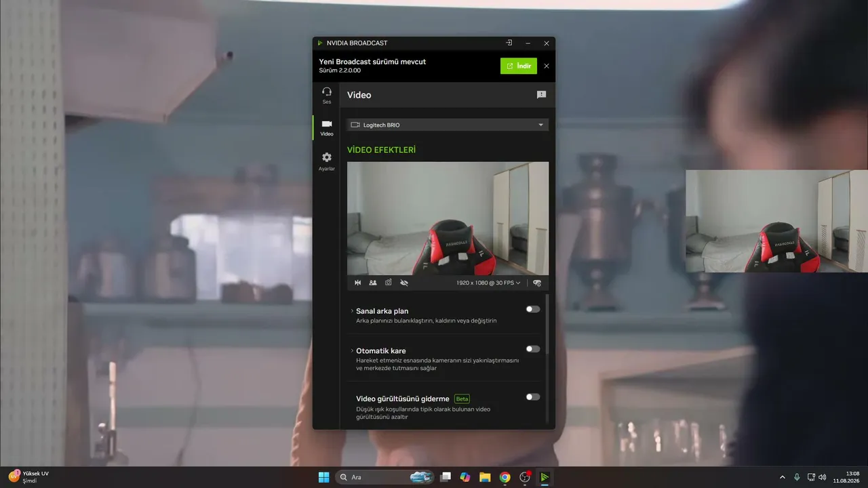Open OBS Studio from the taskbar

click(524, 477)
